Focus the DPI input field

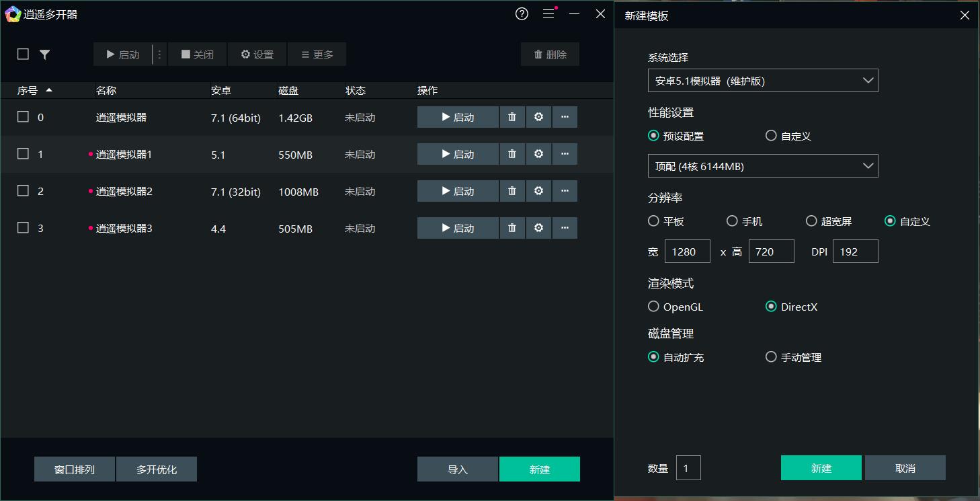pyautogui.click(x=856, y=252)
